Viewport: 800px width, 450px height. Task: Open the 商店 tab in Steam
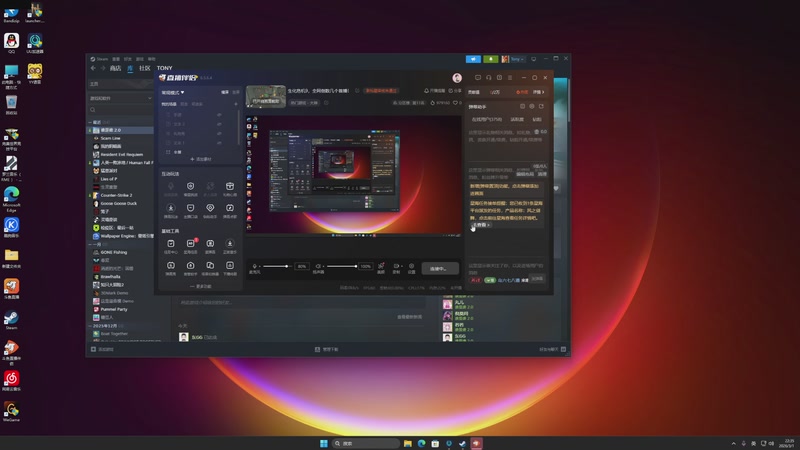(115, 68)
